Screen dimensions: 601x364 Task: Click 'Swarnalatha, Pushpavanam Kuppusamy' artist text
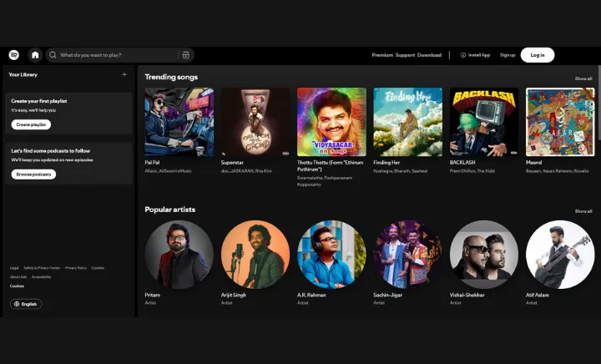coord(325,181)
